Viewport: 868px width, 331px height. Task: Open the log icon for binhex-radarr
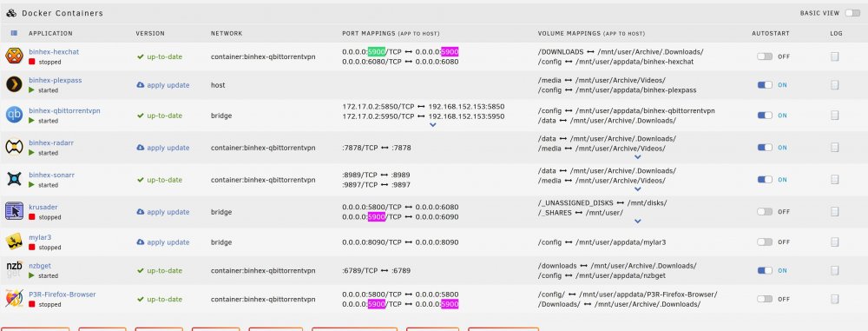[x=834, y=148]
